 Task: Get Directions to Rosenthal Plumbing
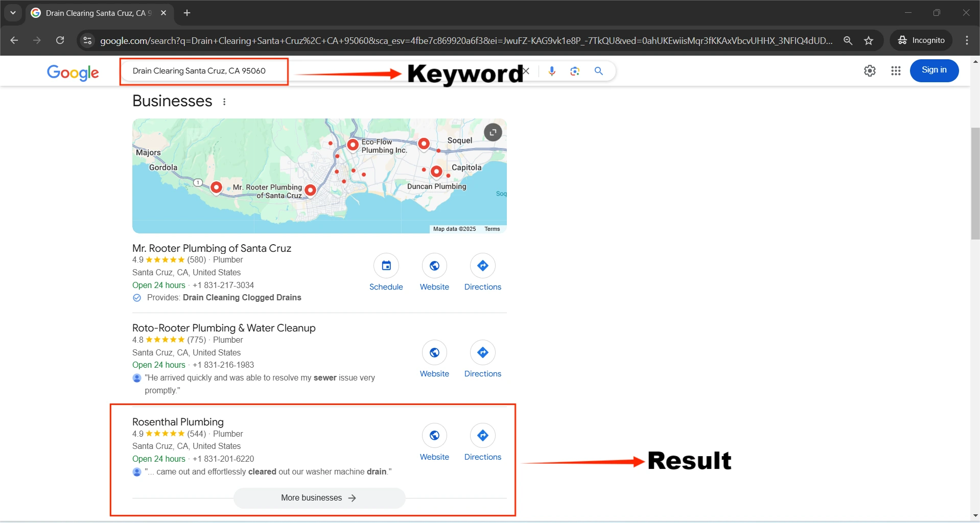[483, 436]
